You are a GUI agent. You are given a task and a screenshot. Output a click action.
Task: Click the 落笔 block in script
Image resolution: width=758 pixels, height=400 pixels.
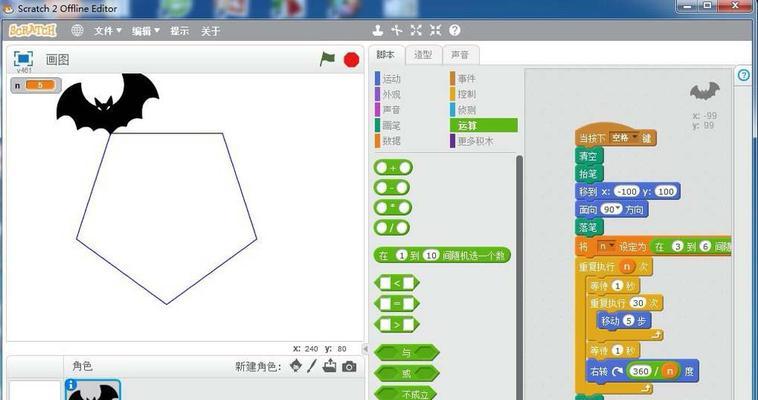pyautogui.click(x=588, y=227)
